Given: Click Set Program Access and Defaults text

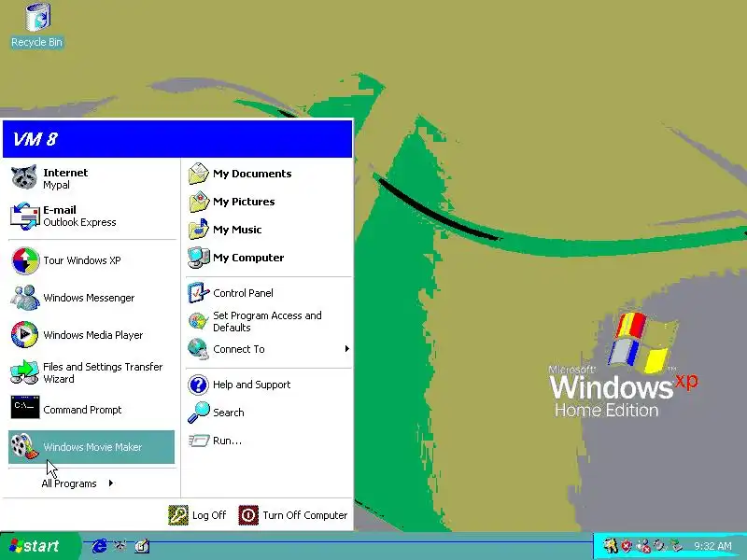Looking at the screenshot, I should [x=267, y=321].
